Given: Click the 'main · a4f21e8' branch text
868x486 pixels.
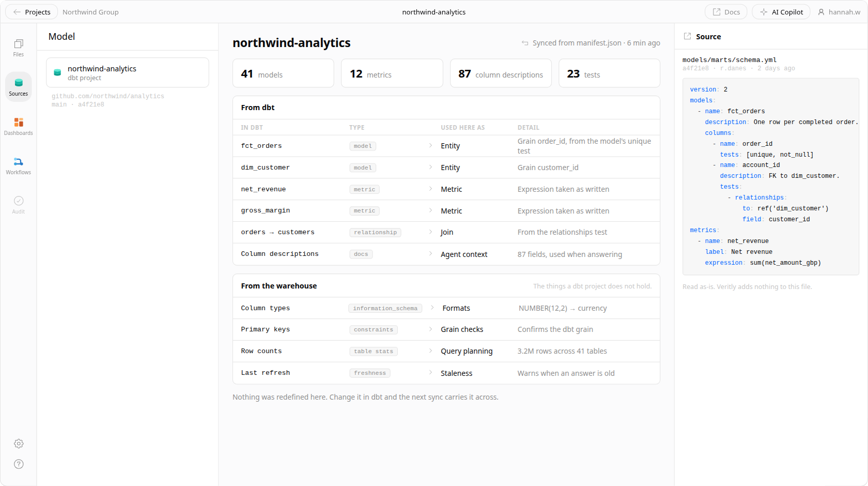Looking at the screenshot, I should pos(78,104).
